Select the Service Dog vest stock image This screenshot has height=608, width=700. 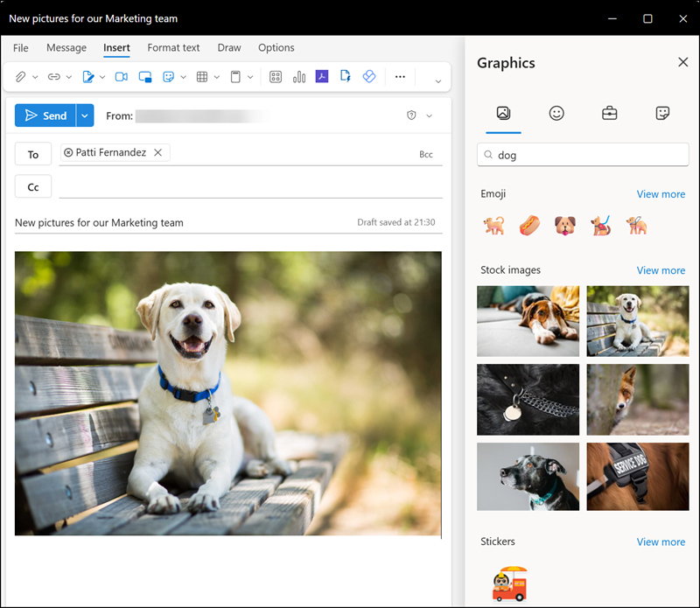click(x=637, y=477)
